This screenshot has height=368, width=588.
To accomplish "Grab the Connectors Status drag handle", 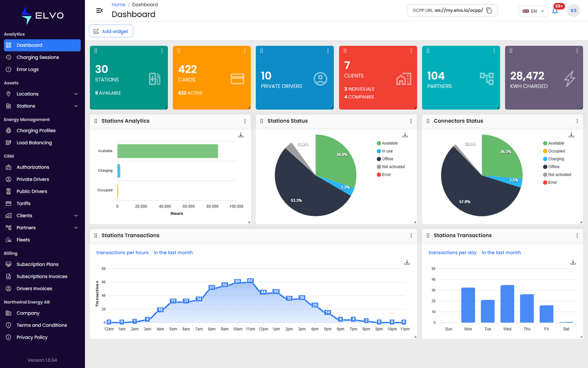I will [428, 121].
